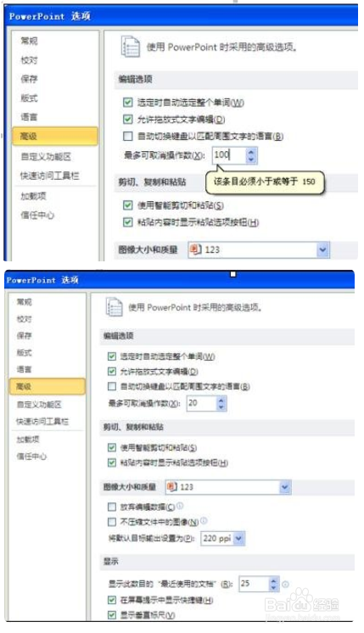
Task: Expand the 220 ppi output dropdown
Action: coord(239,538)
